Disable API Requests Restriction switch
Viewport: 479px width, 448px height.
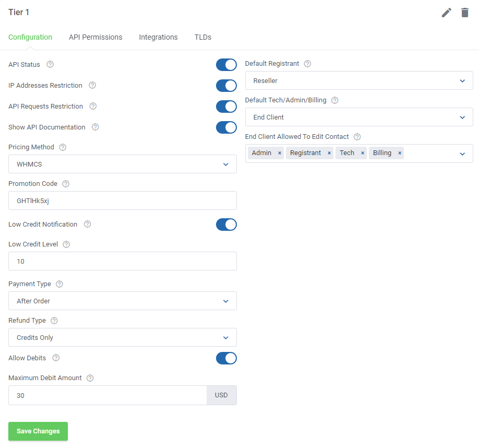pyautogui.click(x=226, y=107)
